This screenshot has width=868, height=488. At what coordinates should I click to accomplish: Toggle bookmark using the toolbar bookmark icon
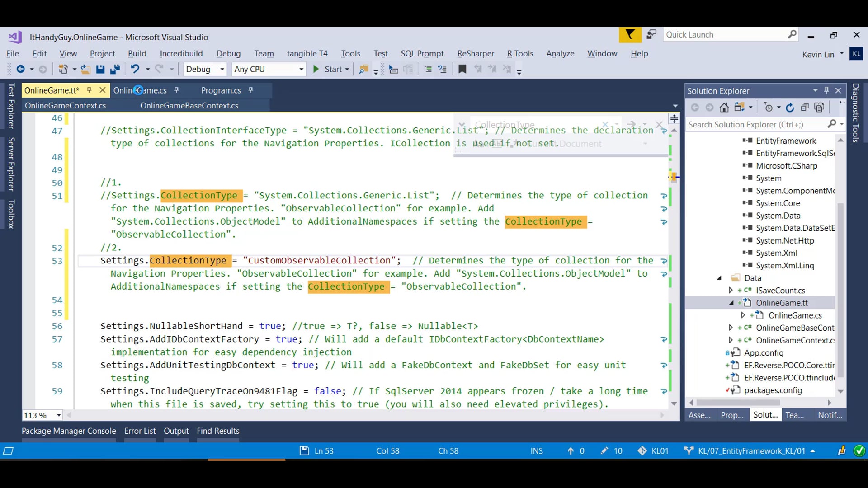pos(462,69)
